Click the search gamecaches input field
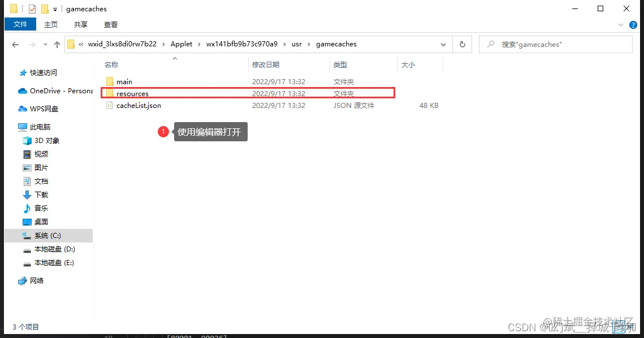The width and height of the screenshot is (644, 338). click(x=556, y=44)
